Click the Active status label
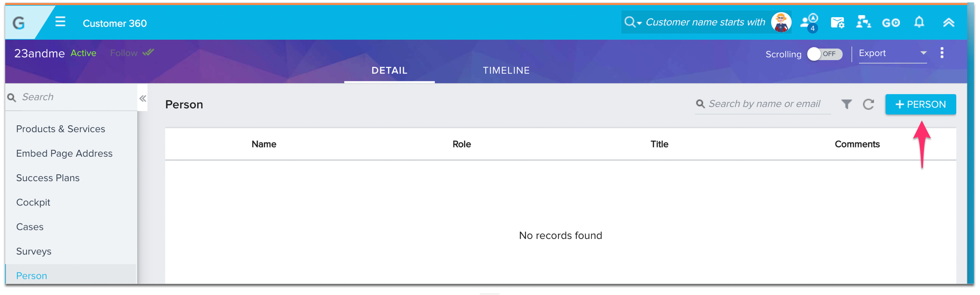980x295 pixels. click(x=83, y=53)
